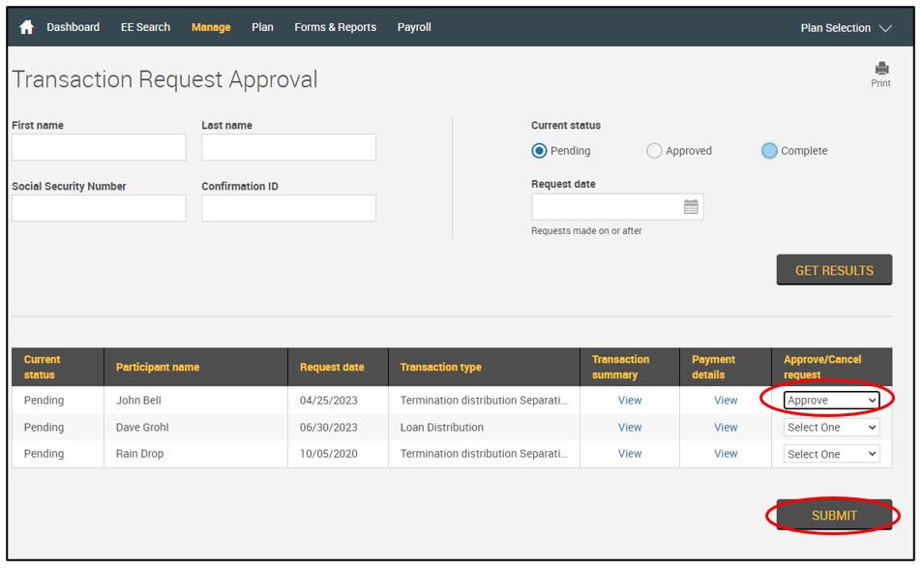Screen dimensions: 924x570
Task: Navigate to the Payroll menu
Action: (x=414, y=27)
